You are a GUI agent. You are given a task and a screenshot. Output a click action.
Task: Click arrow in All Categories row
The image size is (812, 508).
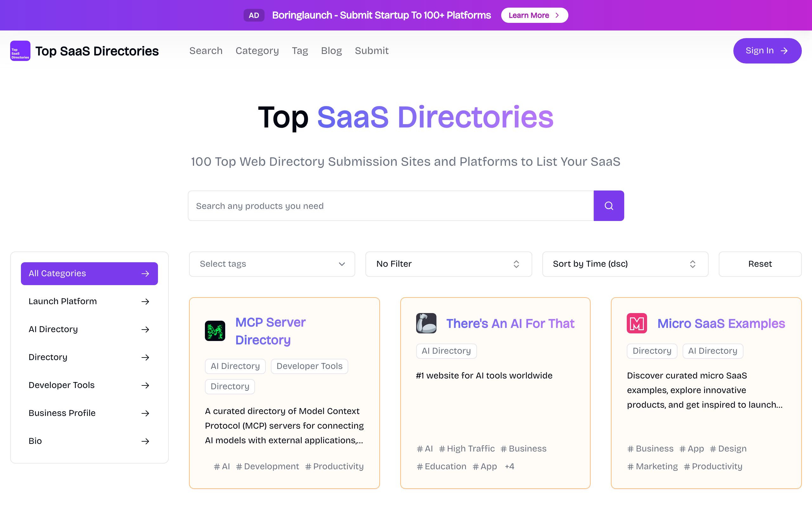tap(145, 273)
